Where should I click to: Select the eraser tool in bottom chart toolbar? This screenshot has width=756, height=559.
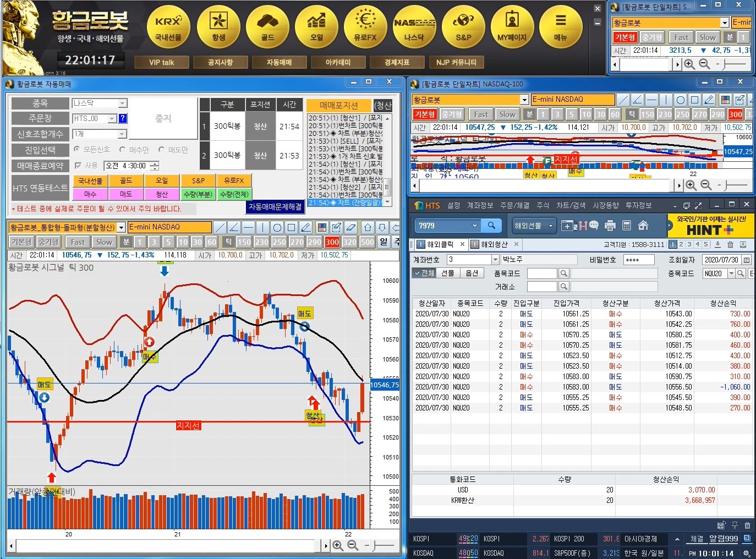coord(351,227)
